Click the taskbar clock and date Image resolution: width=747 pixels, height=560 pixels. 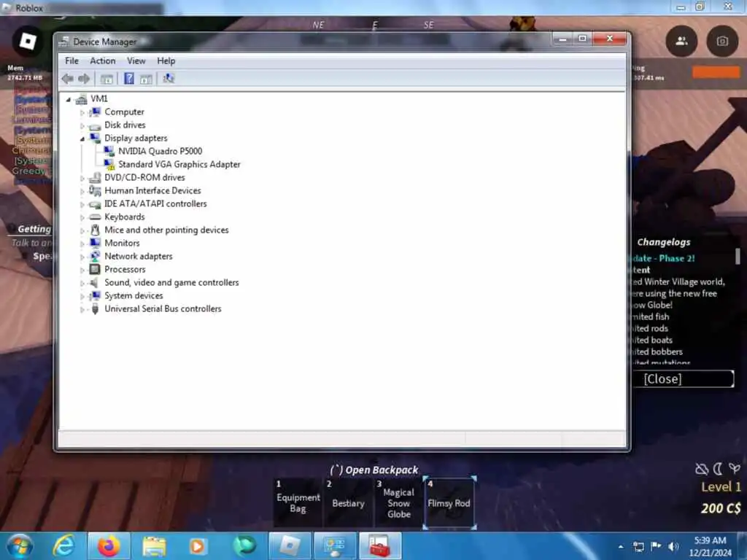710,547
